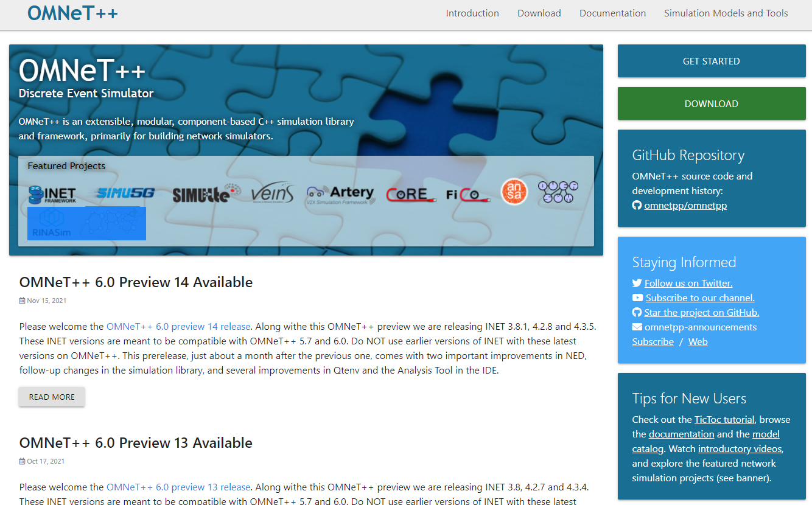The image size is (812, 505).
Task: Click the calendar icon beside Nov 15, 2021
Action: pos(23,301)
